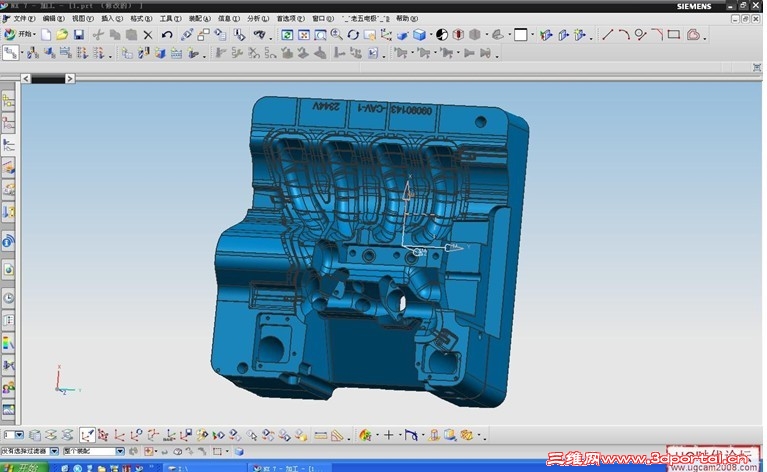Select the Fillet corner curve tool

(x=657, y=35)
